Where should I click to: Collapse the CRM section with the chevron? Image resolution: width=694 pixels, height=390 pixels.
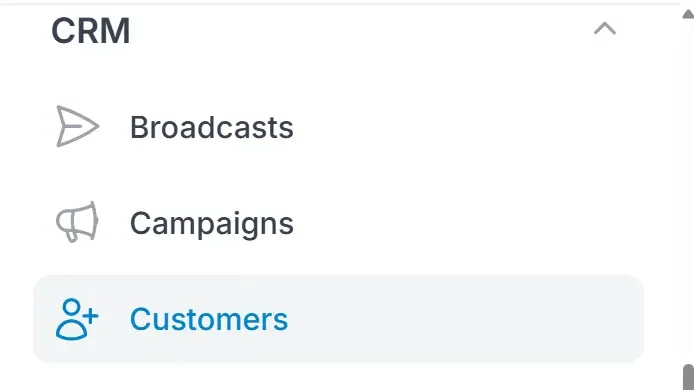pyautogui.click(x=605, y=29)
